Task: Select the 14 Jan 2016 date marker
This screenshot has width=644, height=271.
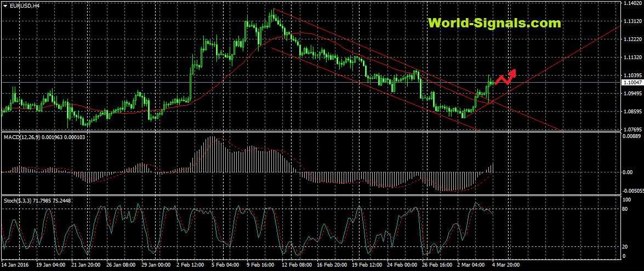Action: 15,264
